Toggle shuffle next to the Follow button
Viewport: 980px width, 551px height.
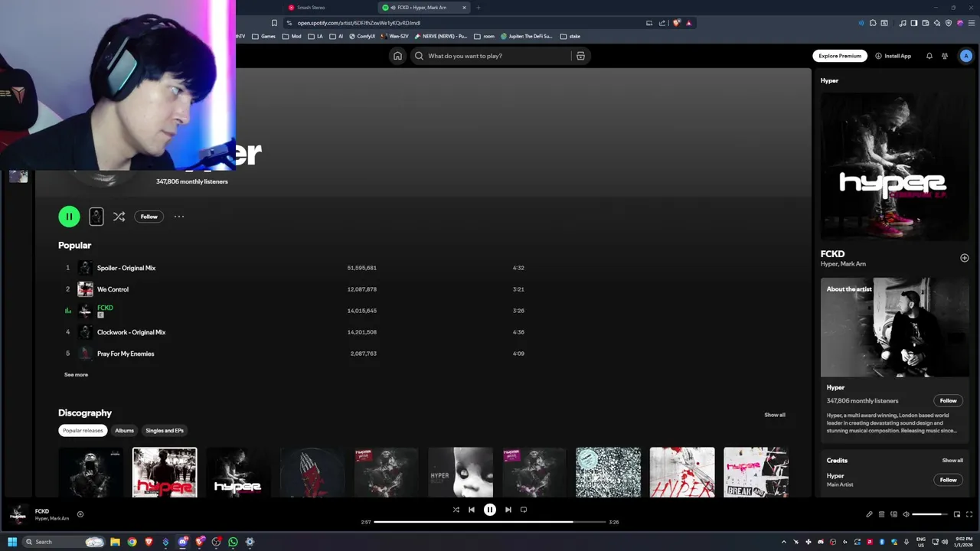pyautogui.click(x=119, y=217)
